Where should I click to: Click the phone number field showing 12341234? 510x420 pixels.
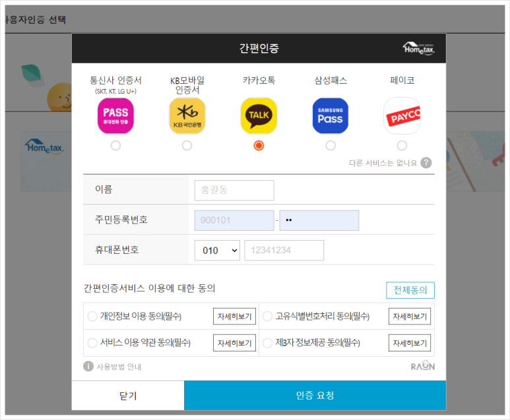pos(284,251)
